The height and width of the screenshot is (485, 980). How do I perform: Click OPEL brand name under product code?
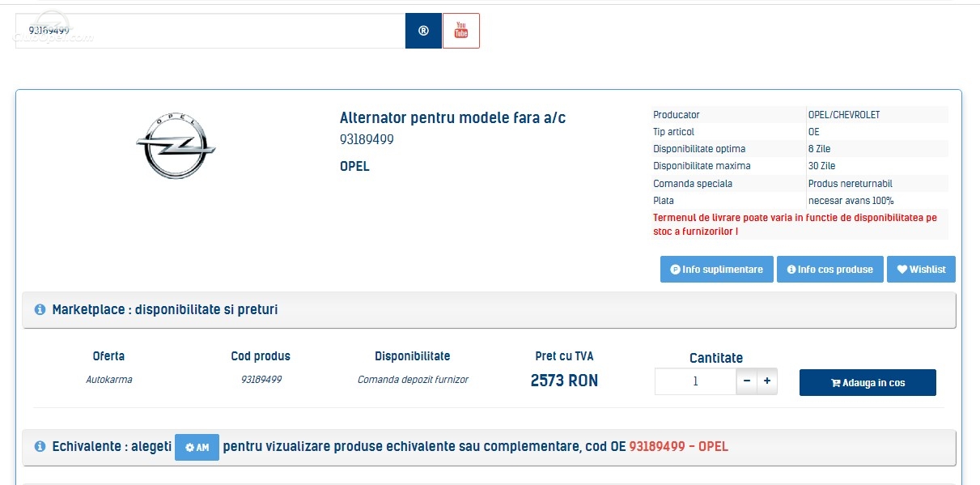(x=354, y=167)
